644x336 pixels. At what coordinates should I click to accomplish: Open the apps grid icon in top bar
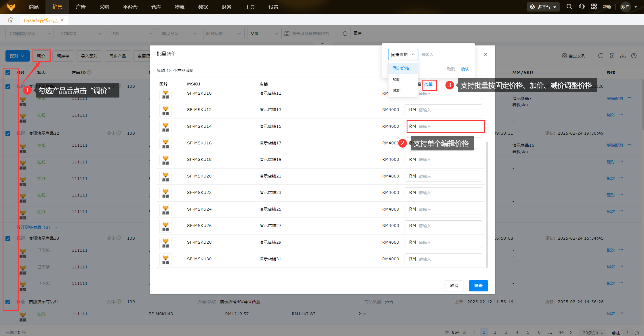(x=594, y=7)
